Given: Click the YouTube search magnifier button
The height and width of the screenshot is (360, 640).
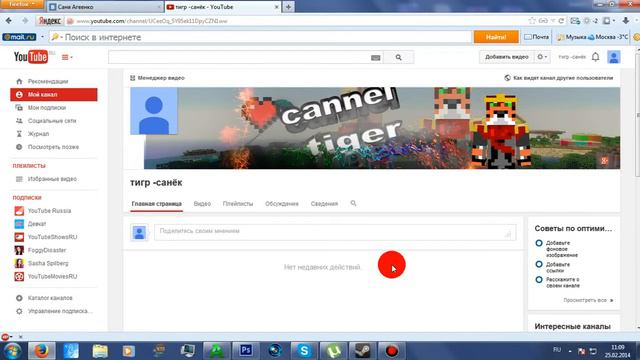Looking at the screenshot, I should [x=398, y=58].
